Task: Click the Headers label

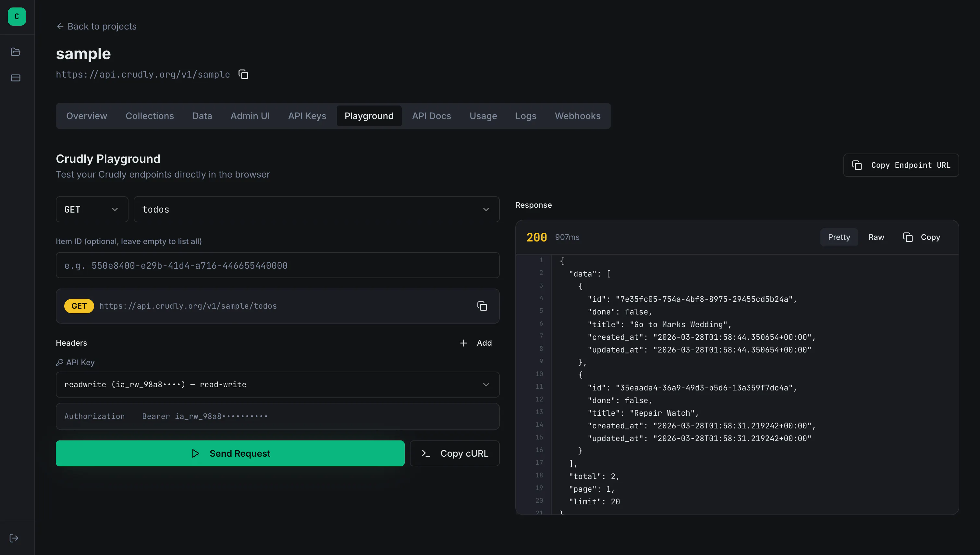Action: point(71,343)
